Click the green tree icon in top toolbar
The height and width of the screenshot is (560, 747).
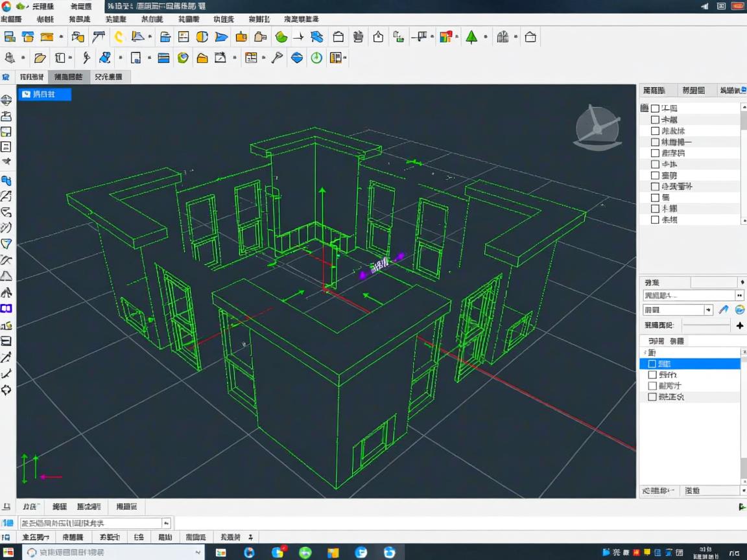pyautogui.click(x=471, y=37)
